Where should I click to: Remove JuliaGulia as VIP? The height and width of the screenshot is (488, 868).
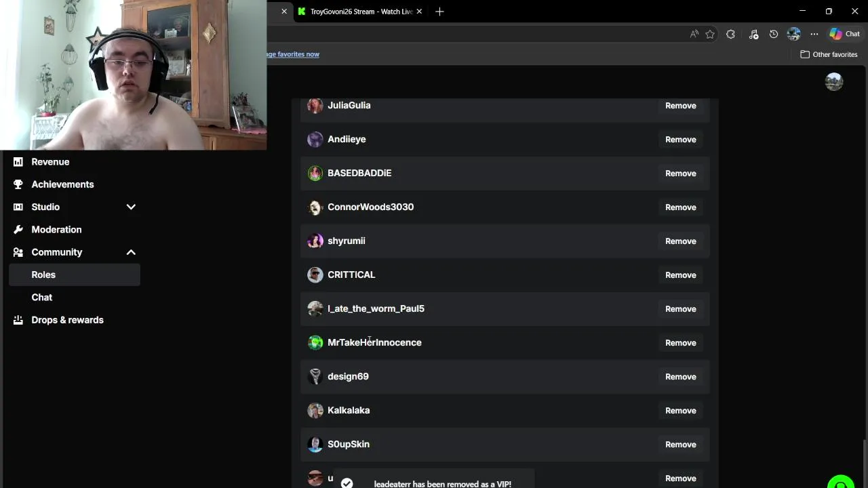[x=680, y=106]
